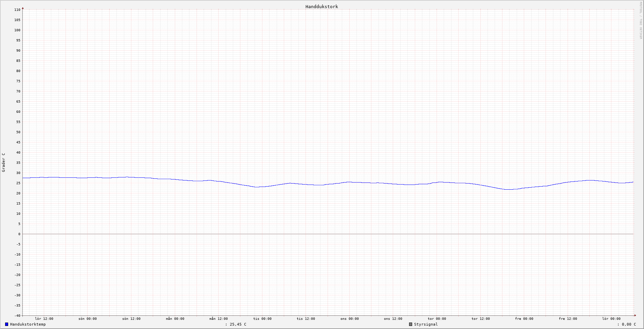Click the 0 tick label on Y-axis
Image resolution: width=644 pixels, height=329 pixels.
[19, 234]
